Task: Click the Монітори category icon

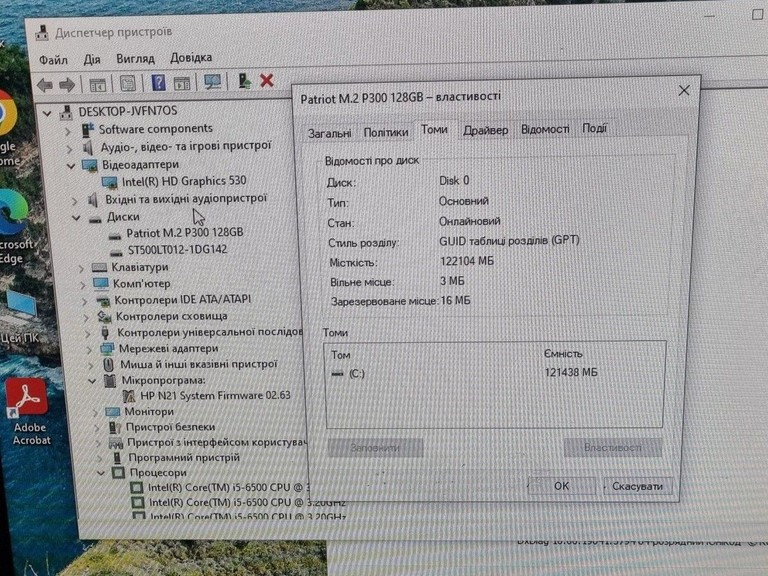Action: pyautogui.click(x=112, y=412)
